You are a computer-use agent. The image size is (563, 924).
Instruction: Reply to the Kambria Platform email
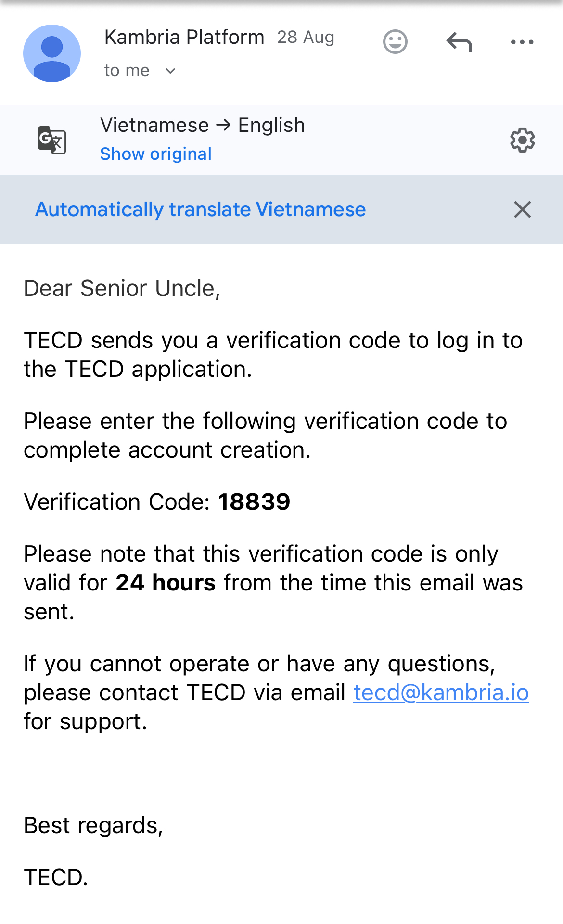pos(459,42)
